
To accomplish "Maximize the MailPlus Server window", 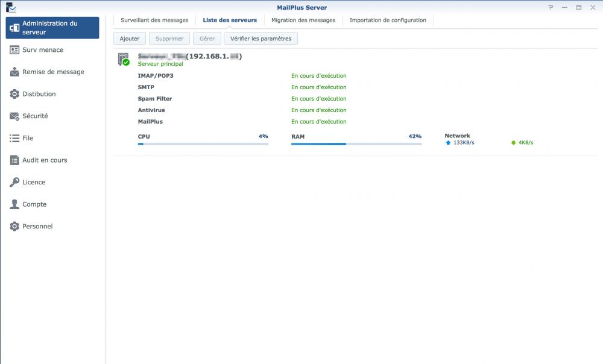I will (578, 7).
